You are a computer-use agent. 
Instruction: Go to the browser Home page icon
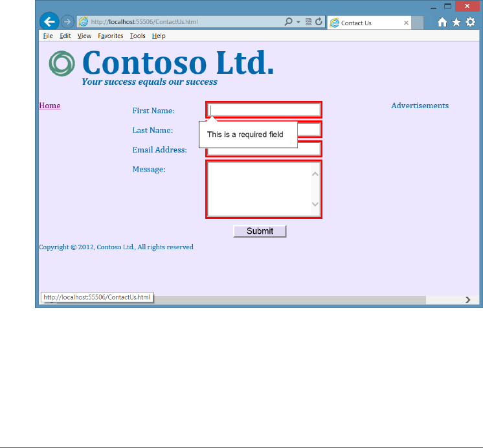point(442,22)
